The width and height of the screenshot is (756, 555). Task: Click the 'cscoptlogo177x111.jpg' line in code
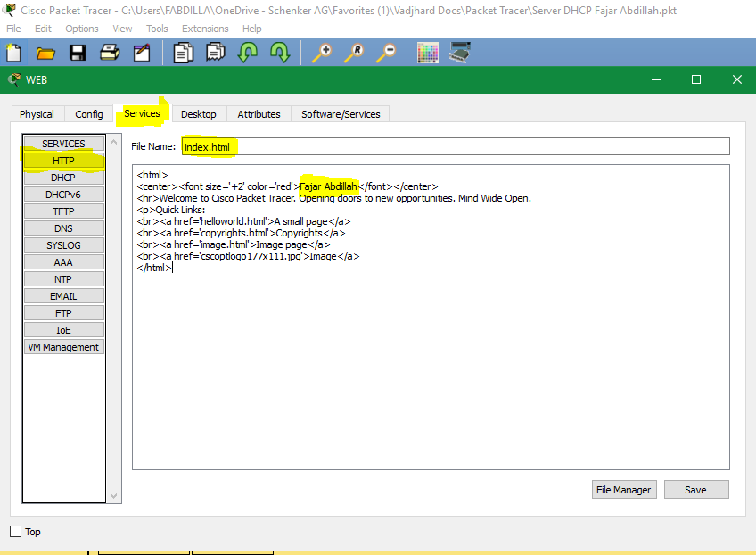(249, 256)
